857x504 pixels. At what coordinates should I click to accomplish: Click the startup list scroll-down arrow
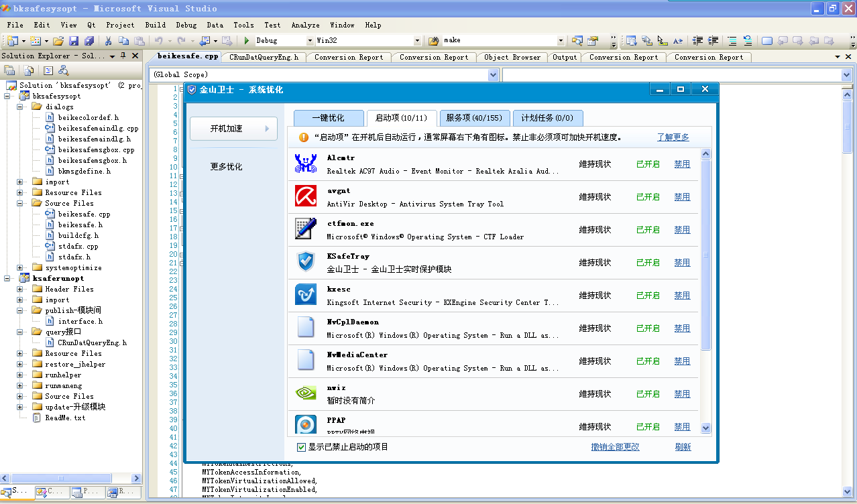click(705, 428)
